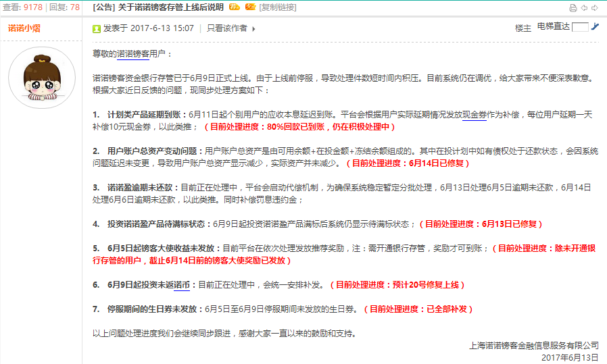Click the 电梯直达 label
Viewport: 607px width, 364px height.
click(553, 26)
